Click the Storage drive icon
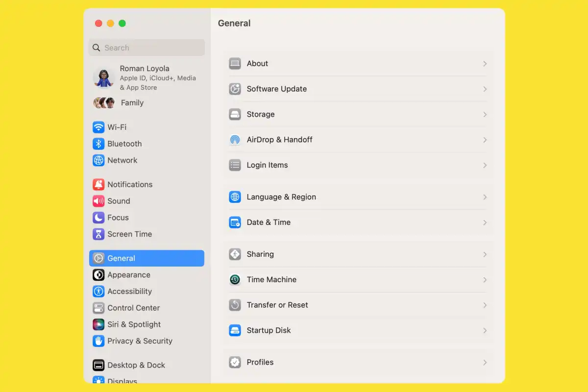The width and height of the screenshot is (588, 392). pyautogui.click(x=235, y=114)
